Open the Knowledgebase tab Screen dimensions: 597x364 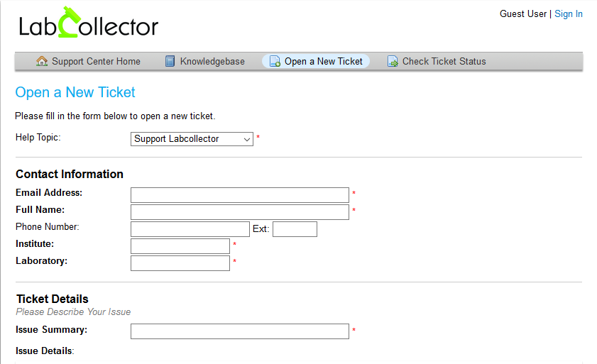pos(205,61)
